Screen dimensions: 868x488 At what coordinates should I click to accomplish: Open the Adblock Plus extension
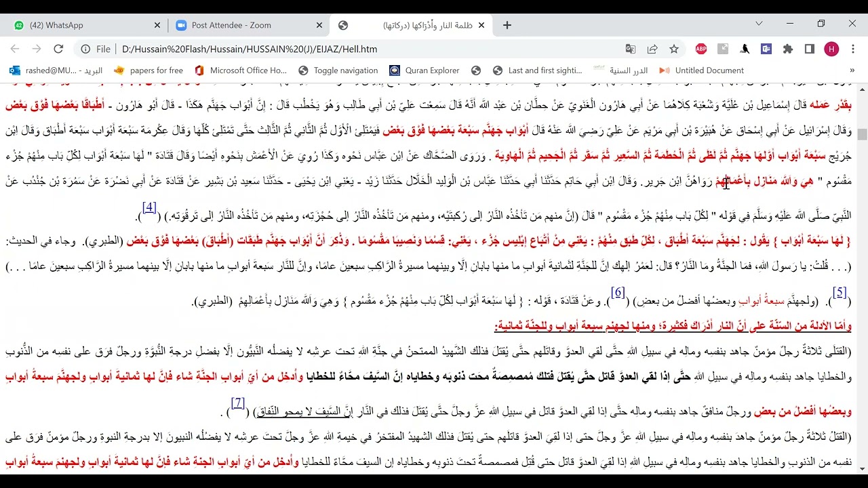pyautogui.click(x=701, y=49)
